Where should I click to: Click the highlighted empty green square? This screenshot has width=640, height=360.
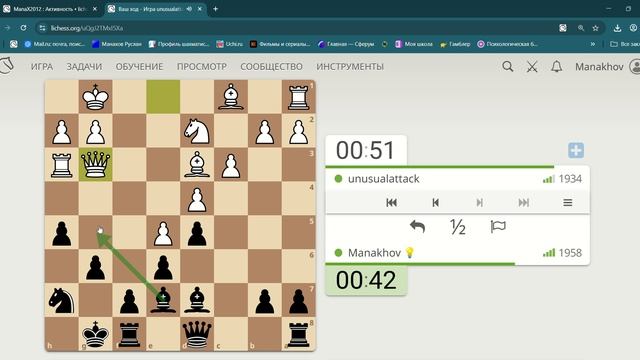pyautogui.click(x=163, y=97)
